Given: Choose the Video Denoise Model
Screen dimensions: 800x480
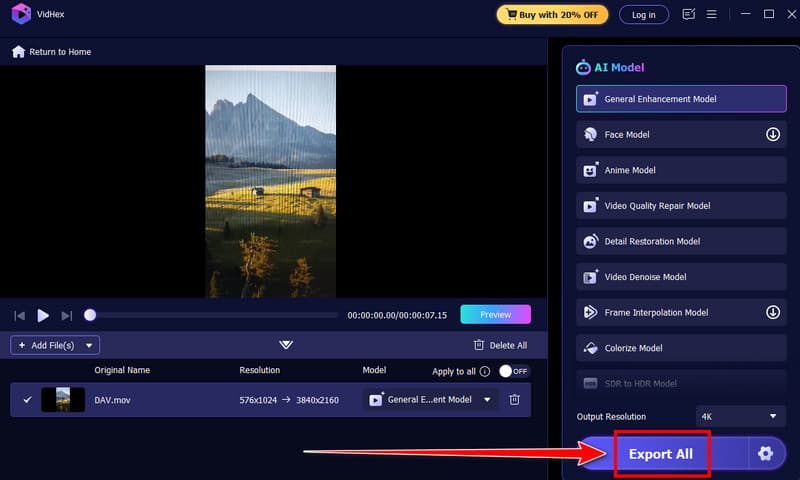Looking at the screenshot, I should 681,277.
